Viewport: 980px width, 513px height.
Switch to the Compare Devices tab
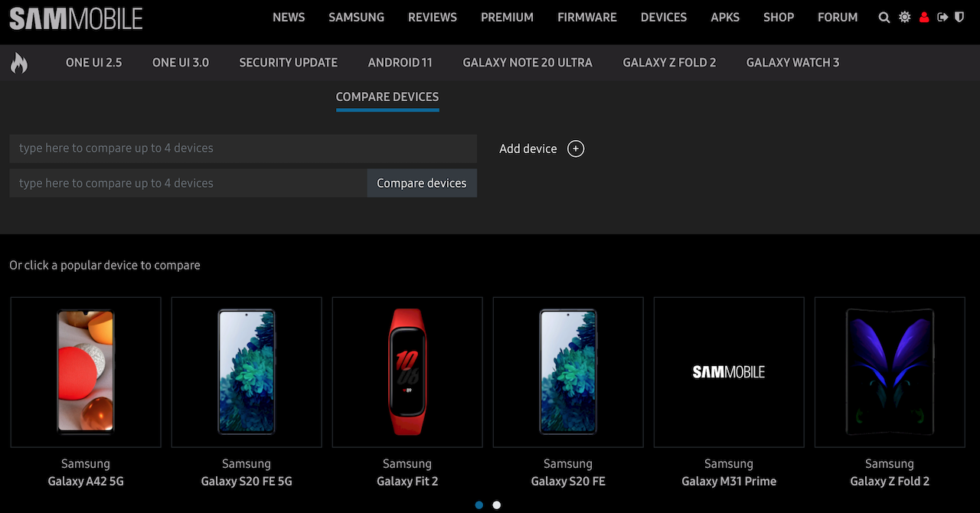coord(387,97)
